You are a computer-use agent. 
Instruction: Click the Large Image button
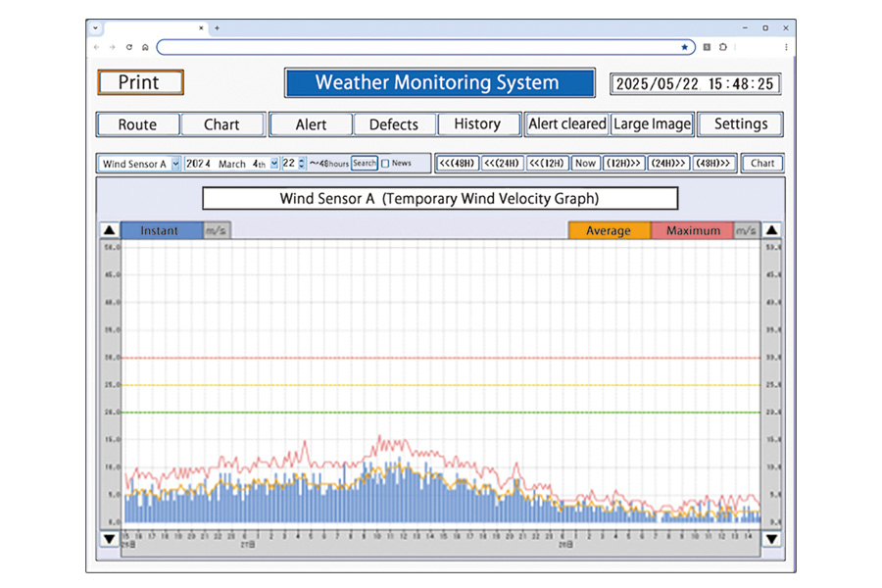[653, 124]
